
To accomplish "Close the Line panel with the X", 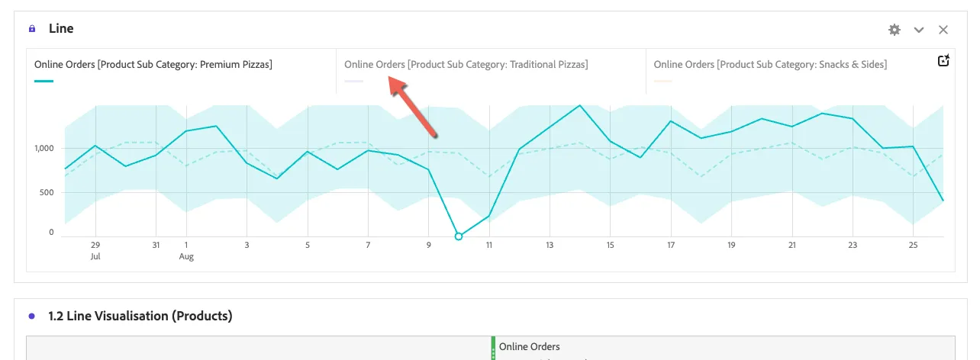I will click(x=943, y=30).
